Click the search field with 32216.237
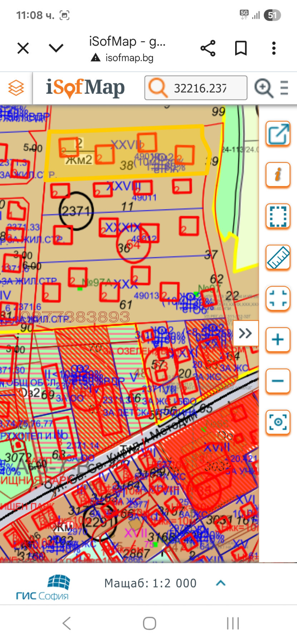This screenshot has width=297, height=644. pyautogui.click(x=200, y=88)
